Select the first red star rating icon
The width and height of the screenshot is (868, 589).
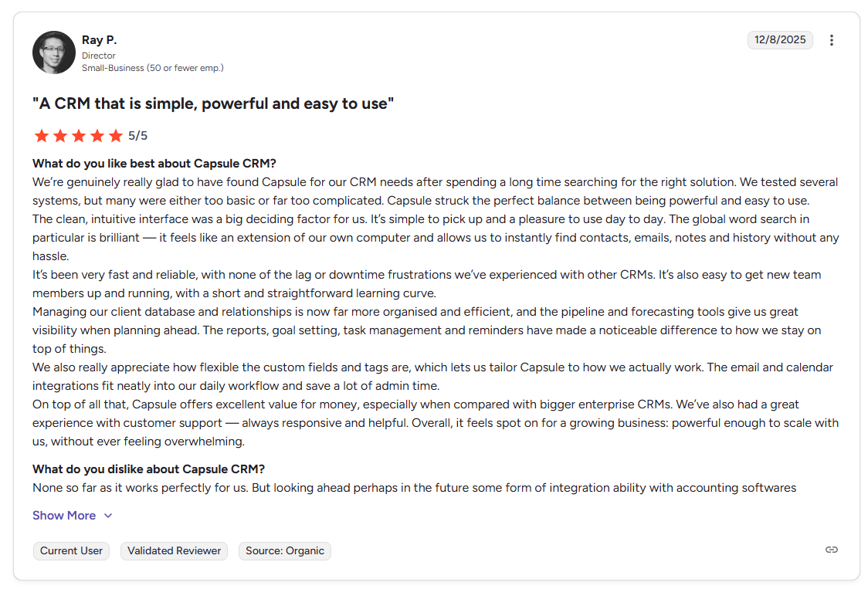pos(42,135)
